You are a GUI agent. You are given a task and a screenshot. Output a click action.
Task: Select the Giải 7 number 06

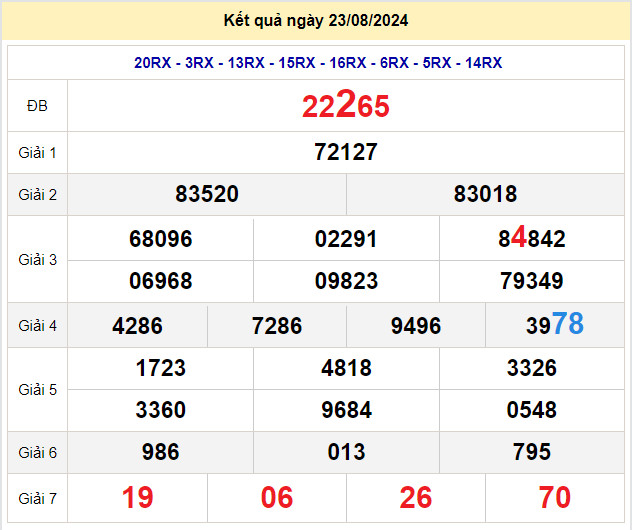276,497
